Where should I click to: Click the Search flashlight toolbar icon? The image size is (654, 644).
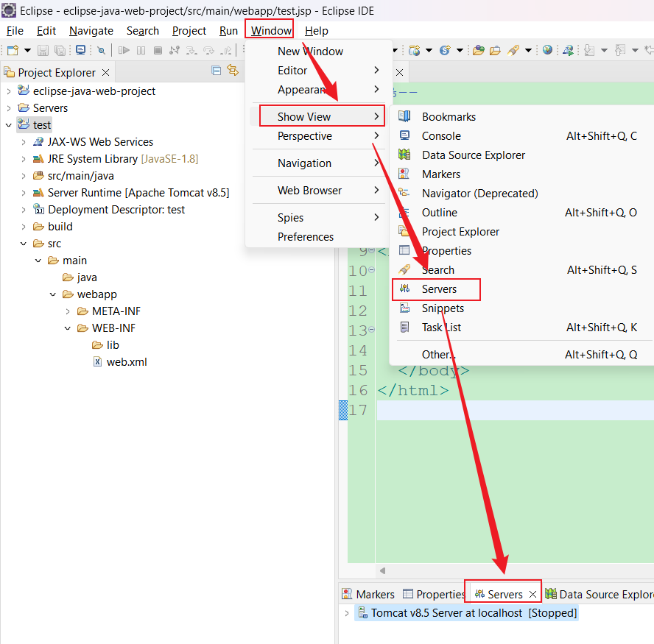[513, 51]
